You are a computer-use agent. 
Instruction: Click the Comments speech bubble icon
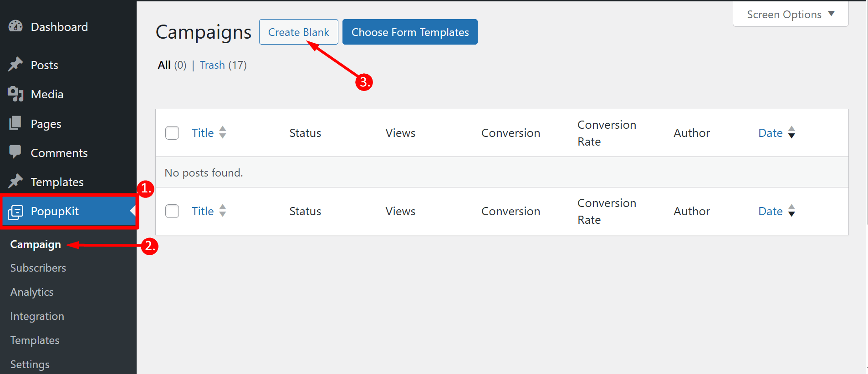(15, 152)
